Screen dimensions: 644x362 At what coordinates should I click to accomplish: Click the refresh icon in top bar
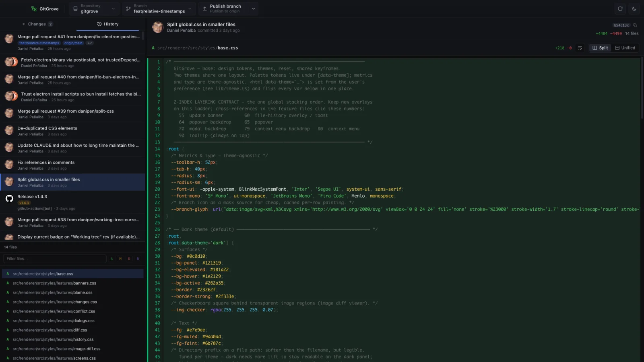[620, 8]
